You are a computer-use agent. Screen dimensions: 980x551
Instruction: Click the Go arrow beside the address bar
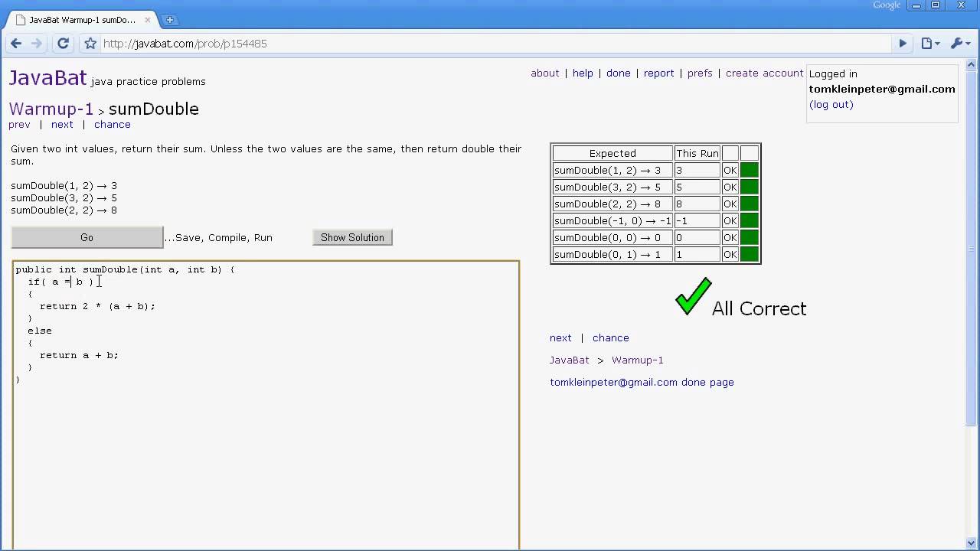[903, 44]
